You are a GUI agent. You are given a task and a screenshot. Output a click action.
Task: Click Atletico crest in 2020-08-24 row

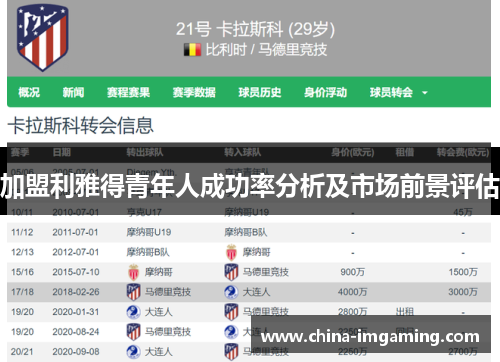coord(133,332)
